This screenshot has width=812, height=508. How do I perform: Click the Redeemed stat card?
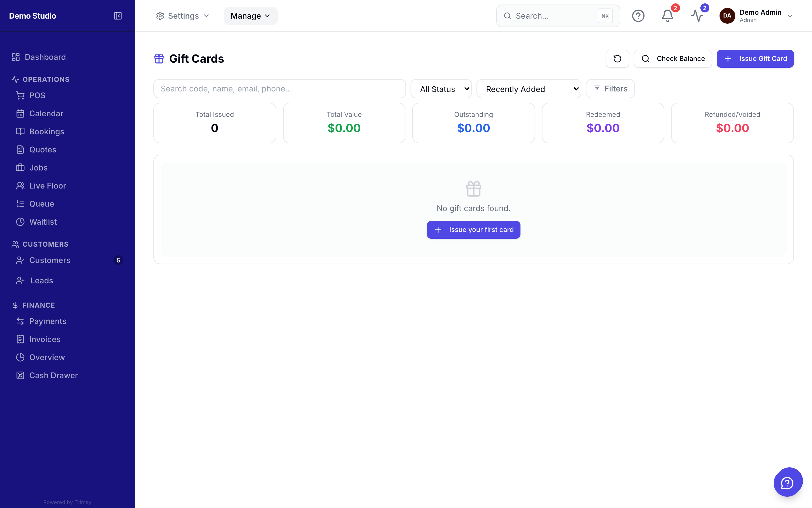[x=603, y=123]
